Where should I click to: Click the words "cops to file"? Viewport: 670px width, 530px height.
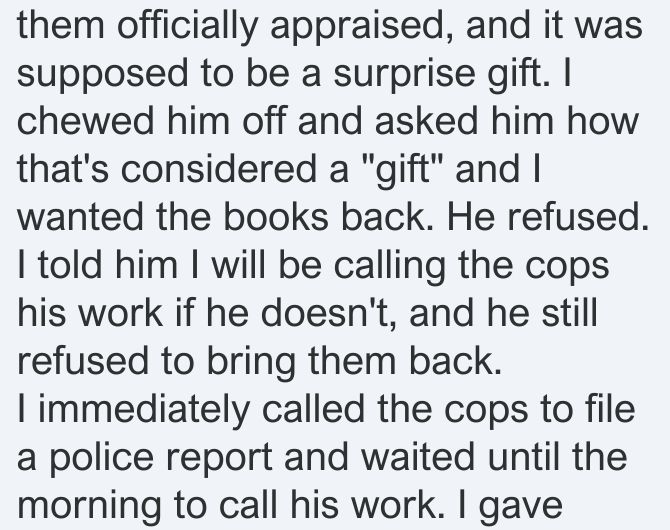coord(540,409)
